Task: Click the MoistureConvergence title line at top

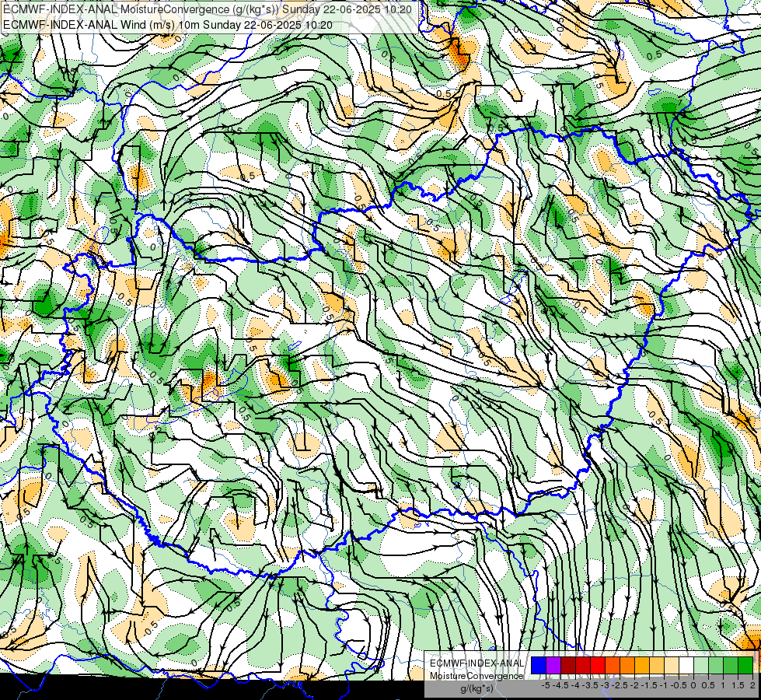Action: (208, 9)
